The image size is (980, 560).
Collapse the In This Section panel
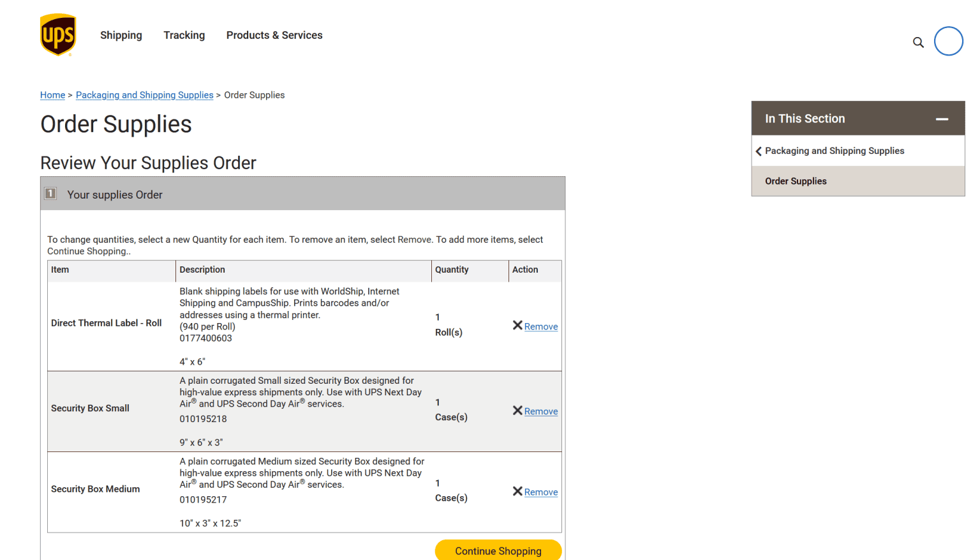(x=942, y=119)
